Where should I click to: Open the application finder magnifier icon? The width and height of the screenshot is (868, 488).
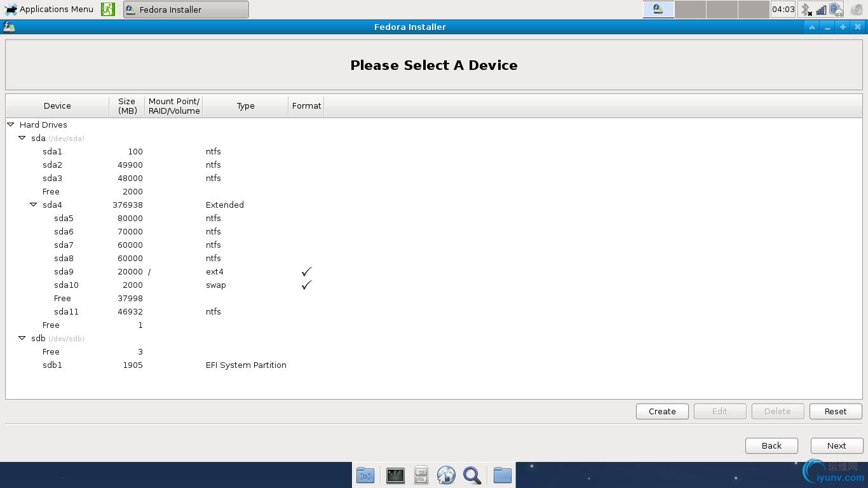pyautogui.click(x=472, y=475)
